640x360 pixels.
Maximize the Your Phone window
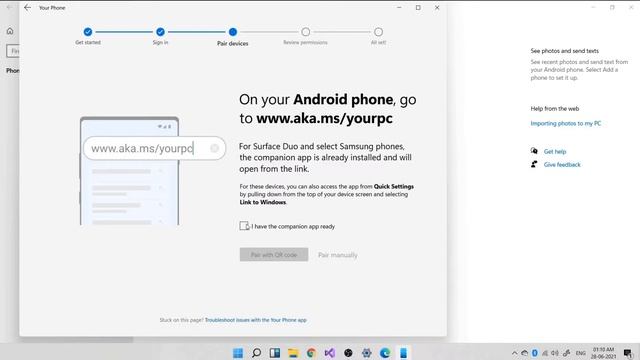418,7
